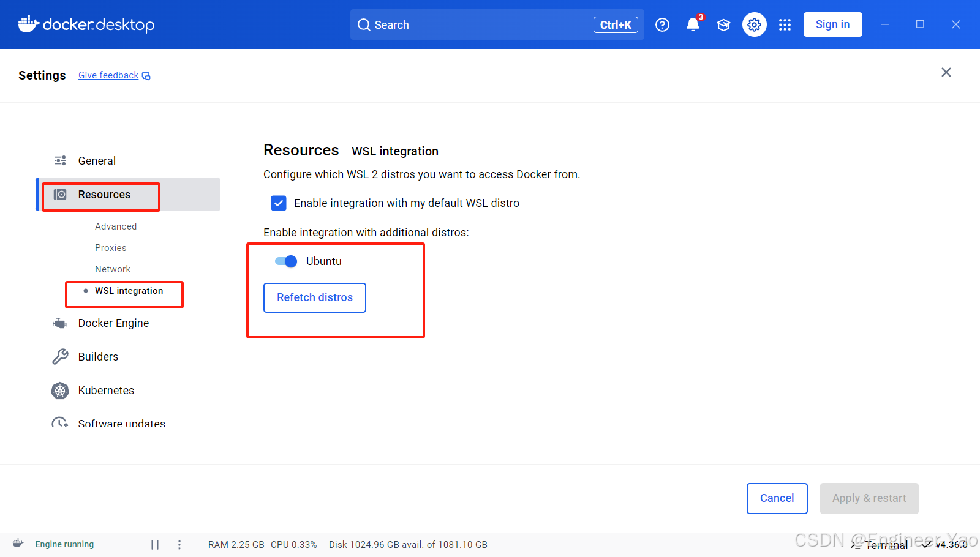This screenshot has height=557, width=980.
Task: Click the whale icon in status bar
Action: [x=18, y=544]
